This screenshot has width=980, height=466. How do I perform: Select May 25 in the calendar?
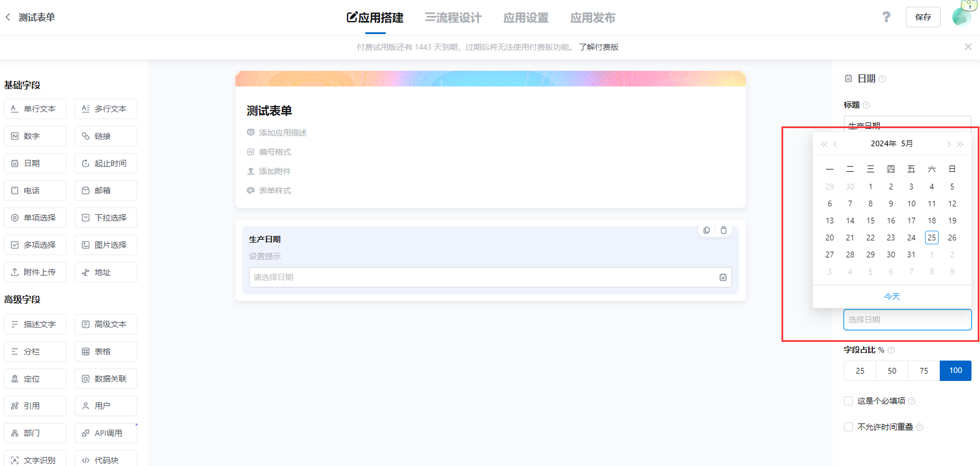(932, 238)
